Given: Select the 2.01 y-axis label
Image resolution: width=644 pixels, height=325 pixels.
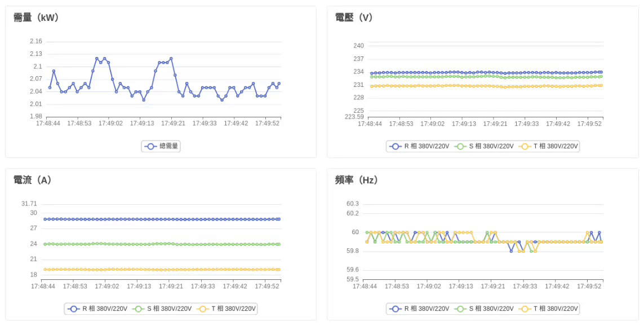Looking at the screenshot, I should pyautogui.click(x=35, y=104).
